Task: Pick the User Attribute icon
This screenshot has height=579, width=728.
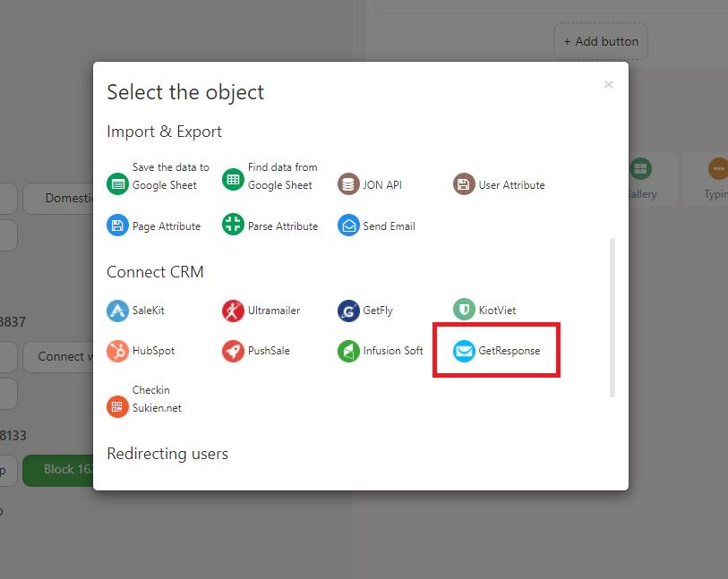Action: [x=464, y=184]
